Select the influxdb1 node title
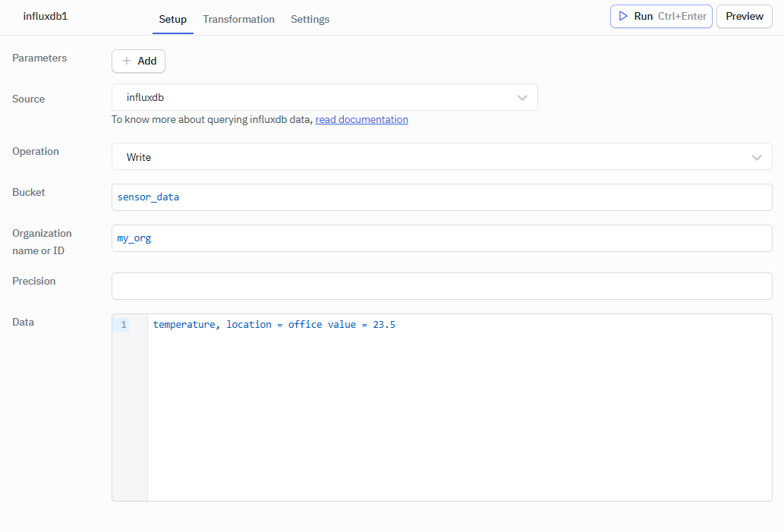 tap(45, 16)
